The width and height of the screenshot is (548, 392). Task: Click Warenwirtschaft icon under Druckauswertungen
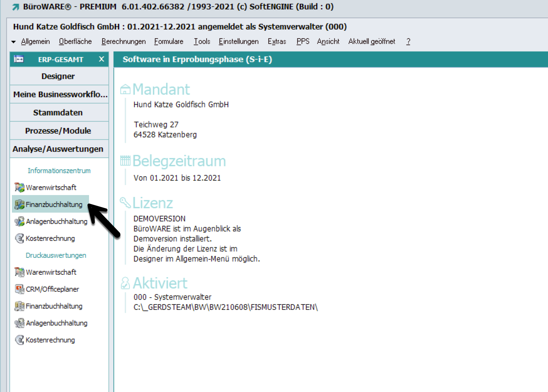coord(19,272)
